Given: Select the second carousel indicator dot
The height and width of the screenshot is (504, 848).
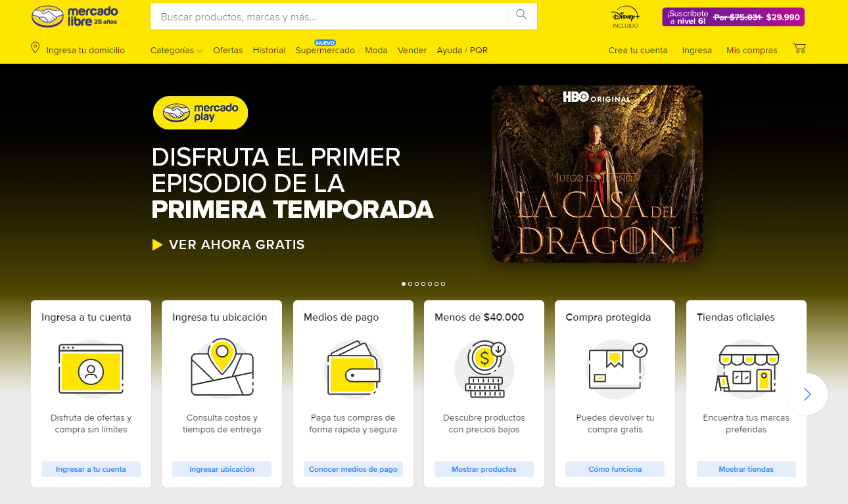Looking at the screenshot, I should [410, 284].
